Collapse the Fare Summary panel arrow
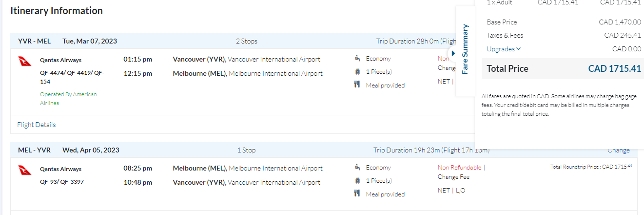This screenshot has width=644, height=215. click(x=453, y=53)
